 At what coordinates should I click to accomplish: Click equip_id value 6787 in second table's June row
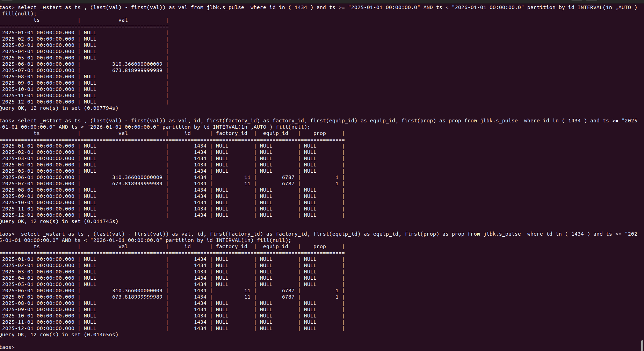[288, 177]
